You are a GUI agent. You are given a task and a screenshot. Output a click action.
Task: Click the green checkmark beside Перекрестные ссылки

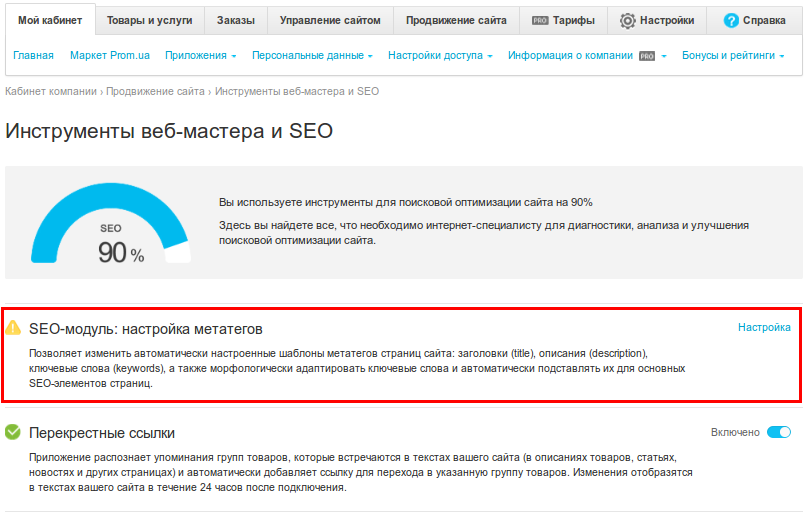[13, 433]
